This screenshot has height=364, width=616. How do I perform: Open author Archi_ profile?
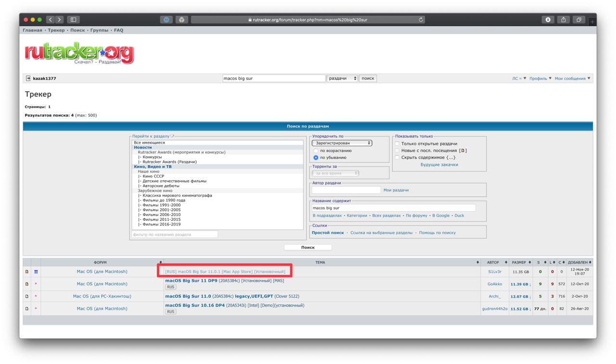click(x=495, y=297)
